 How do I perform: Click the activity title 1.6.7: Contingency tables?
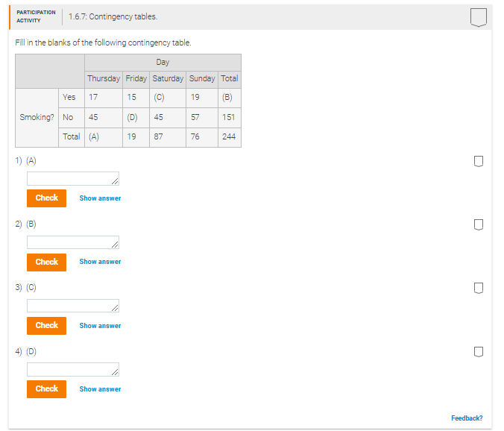[113, 16]
